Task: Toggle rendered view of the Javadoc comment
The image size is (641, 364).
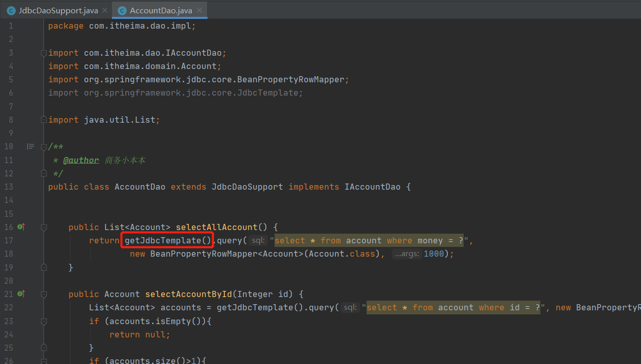Action: (x=31, y=146)
